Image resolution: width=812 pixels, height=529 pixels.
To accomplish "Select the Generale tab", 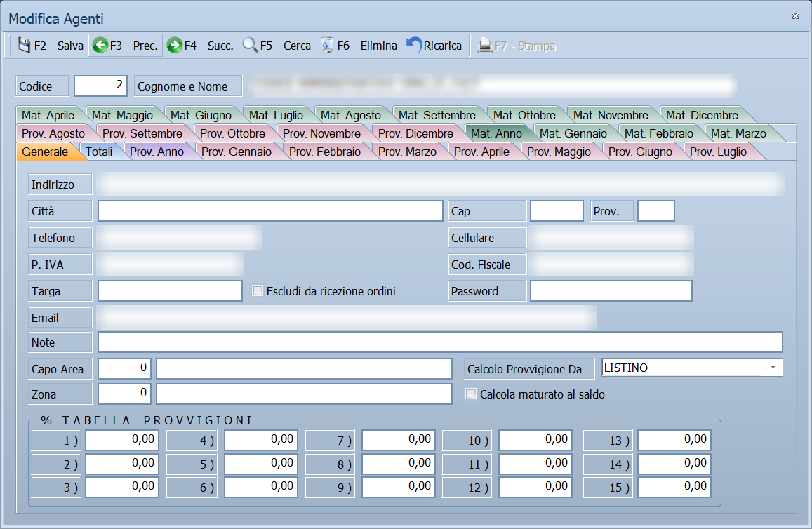I will tap(45, 152).
